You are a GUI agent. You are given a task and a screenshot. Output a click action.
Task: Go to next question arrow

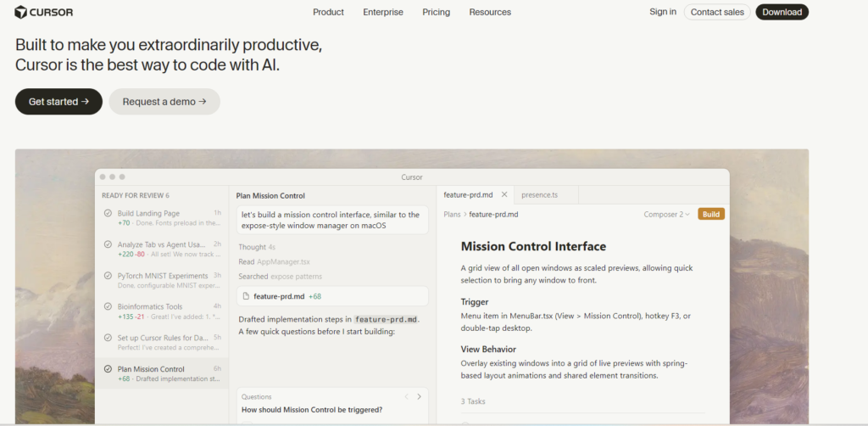[419, 396]
